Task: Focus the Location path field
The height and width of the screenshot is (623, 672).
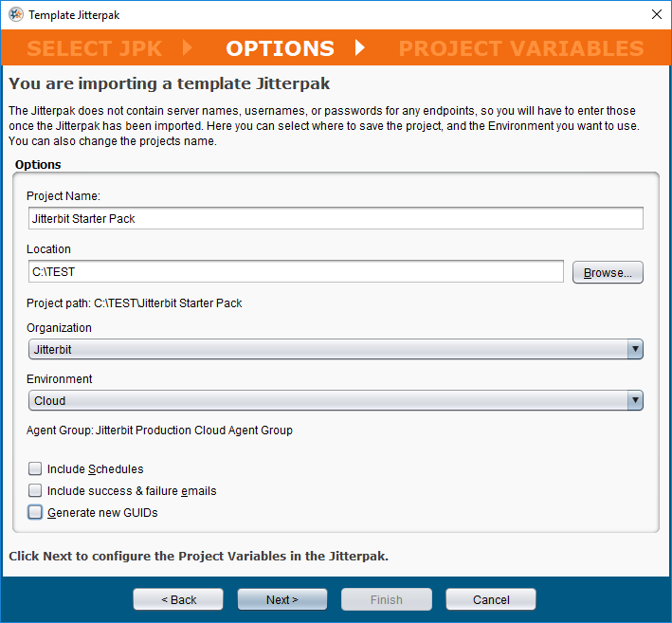Action: point(296,272)
